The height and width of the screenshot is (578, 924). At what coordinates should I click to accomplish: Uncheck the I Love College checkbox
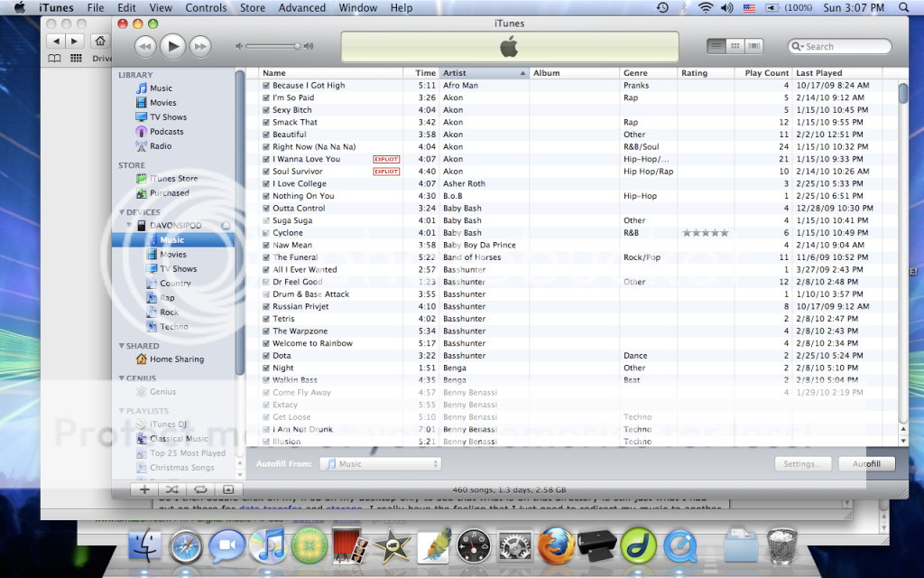click(266, 183)
